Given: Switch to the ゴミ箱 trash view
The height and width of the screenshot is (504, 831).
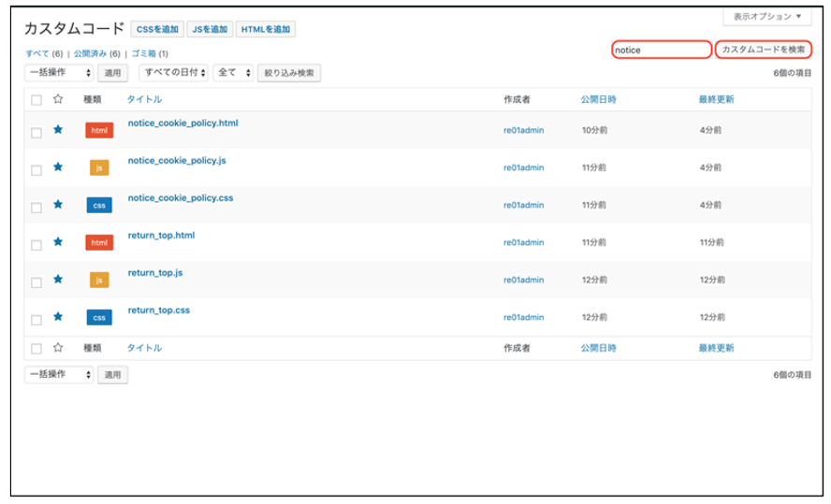Looking at the screenshot, I should (143, 54).
